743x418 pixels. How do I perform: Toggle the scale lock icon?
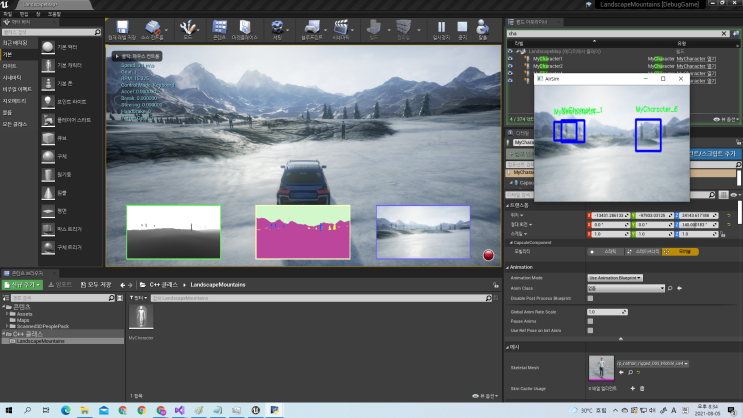click(723, 234)
